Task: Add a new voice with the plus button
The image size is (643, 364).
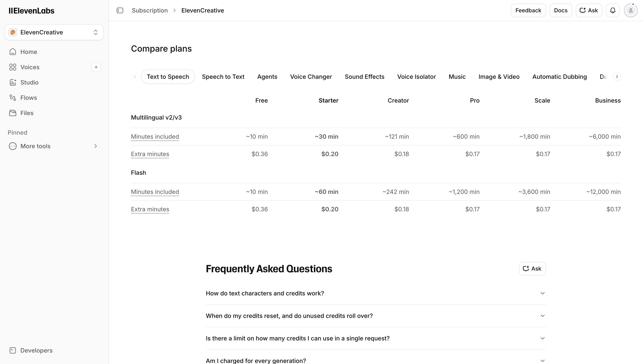Action: coord(96,67)
